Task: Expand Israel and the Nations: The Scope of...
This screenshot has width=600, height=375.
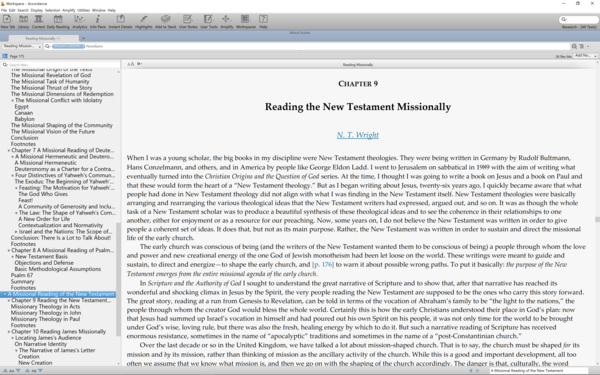Action: coord(16,232)
